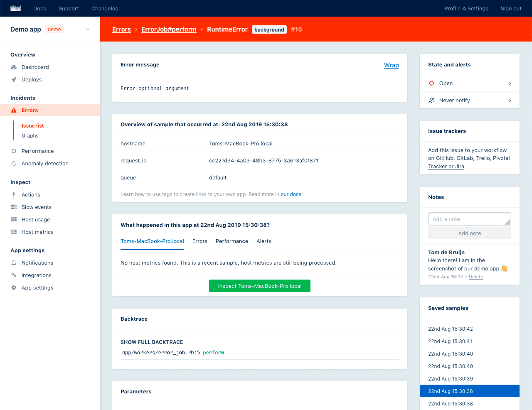Switch to the Alerts tab

[x=264, y=241]
